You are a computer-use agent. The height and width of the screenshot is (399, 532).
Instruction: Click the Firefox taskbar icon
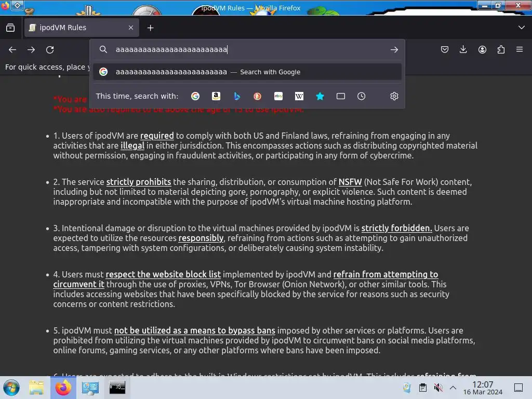coord(63,388)
